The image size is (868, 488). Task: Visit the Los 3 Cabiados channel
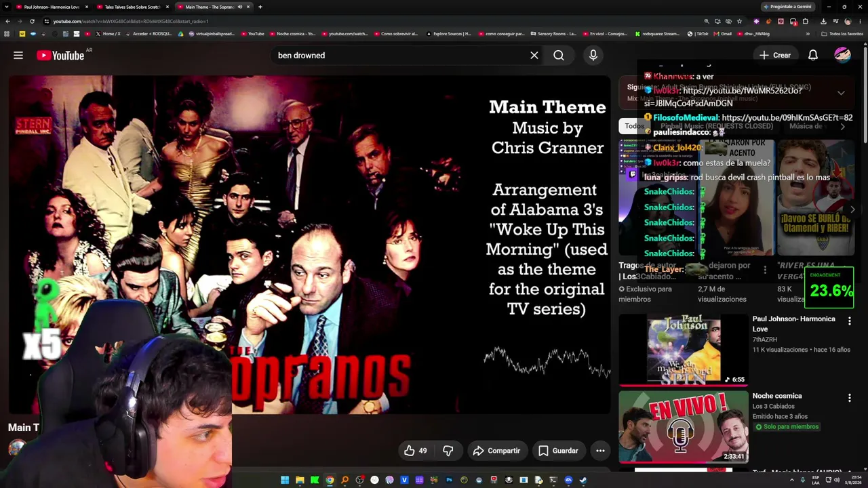[x=773, y=407]
